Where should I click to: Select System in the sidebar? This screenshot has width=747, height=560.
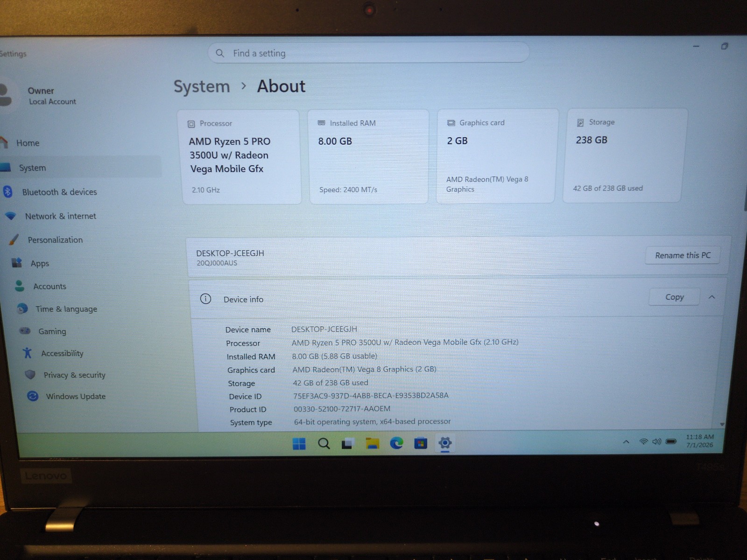79,168
